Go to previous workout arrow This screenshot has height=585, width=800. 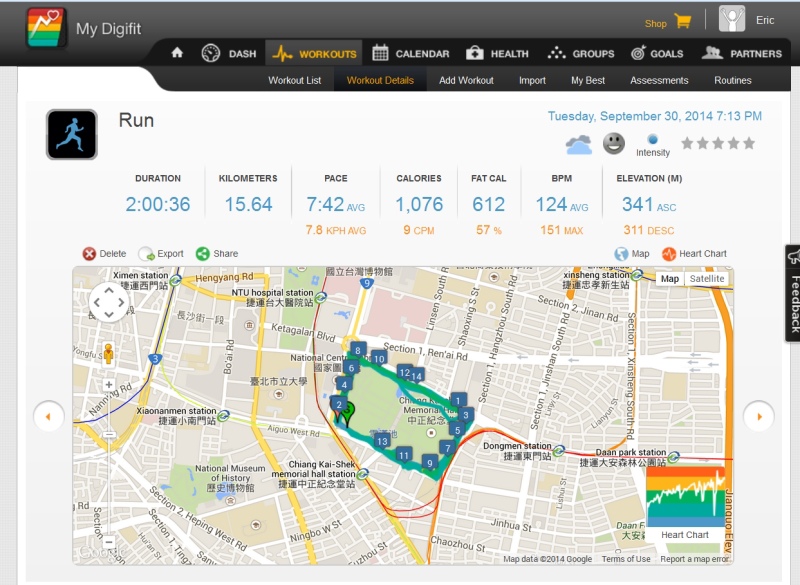pyautogui.click(x=48, y=416)
